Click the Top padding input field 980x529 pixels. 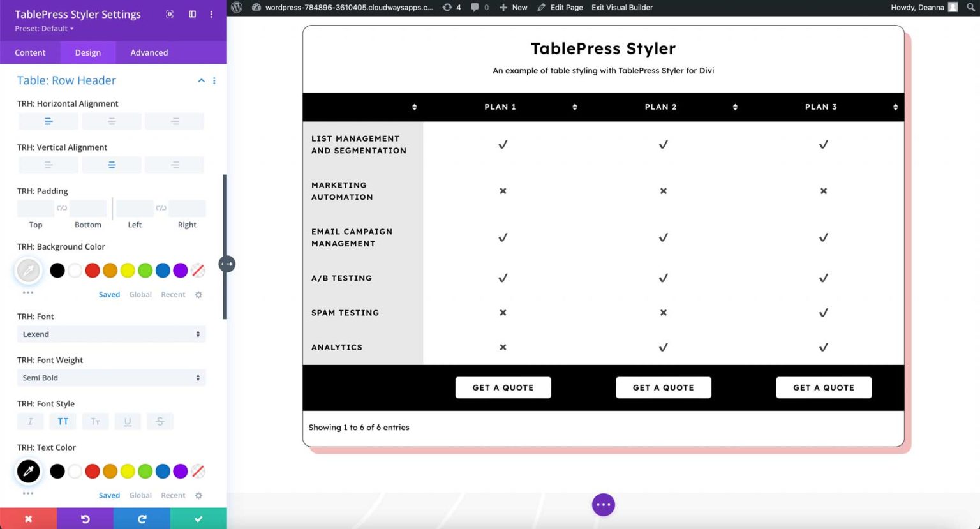point(35,208)
